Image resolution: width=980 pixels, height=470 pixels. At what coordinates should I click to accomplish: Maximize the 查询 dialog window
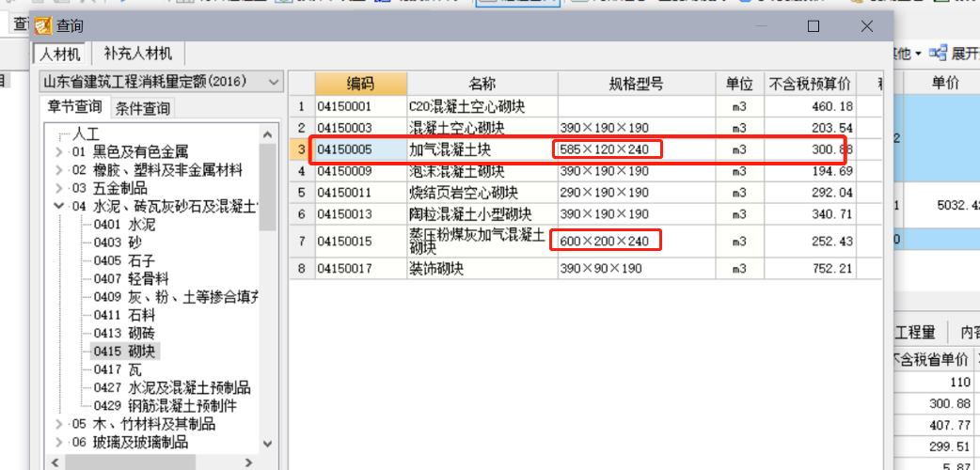[x=813, y=26]
